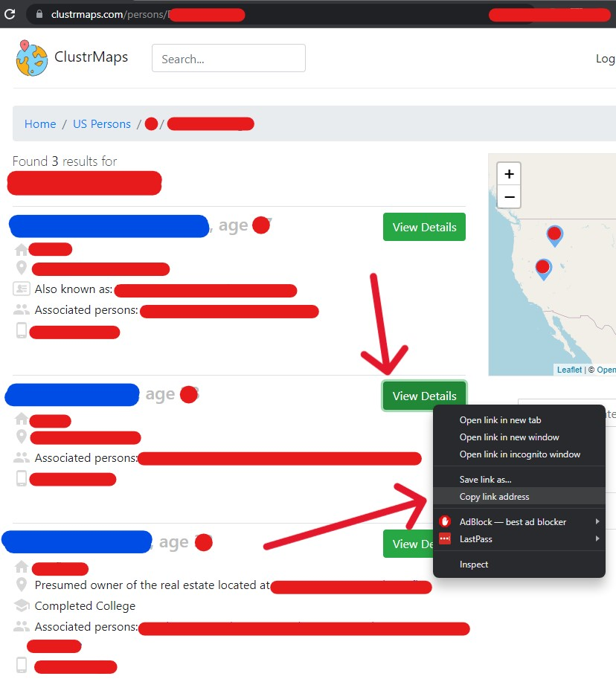Zoom in on the map
This screenshot has width=616, height=682.
509,174
